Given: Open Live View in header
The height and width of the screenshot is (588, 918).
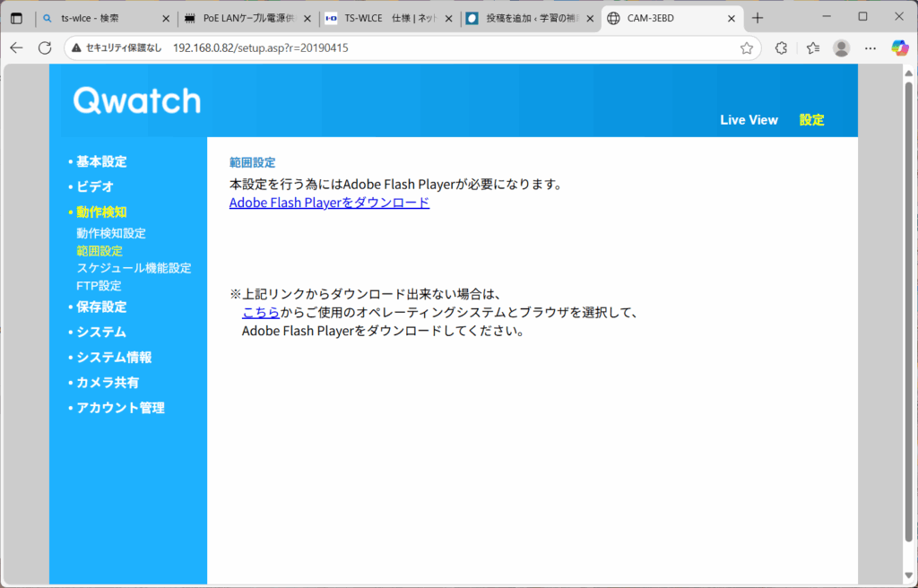Looking at the screenshot, I should (749, 120).
